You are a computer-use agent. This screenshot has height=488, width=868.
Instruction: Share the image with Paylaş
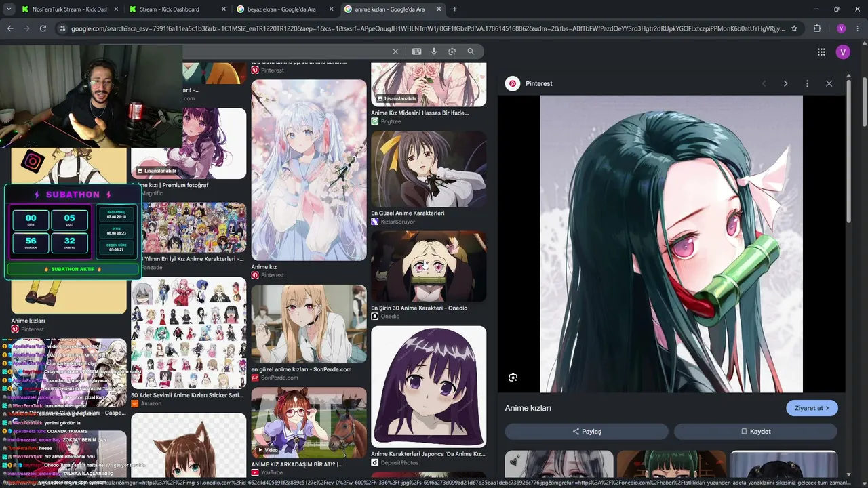(x=587, y=431)
